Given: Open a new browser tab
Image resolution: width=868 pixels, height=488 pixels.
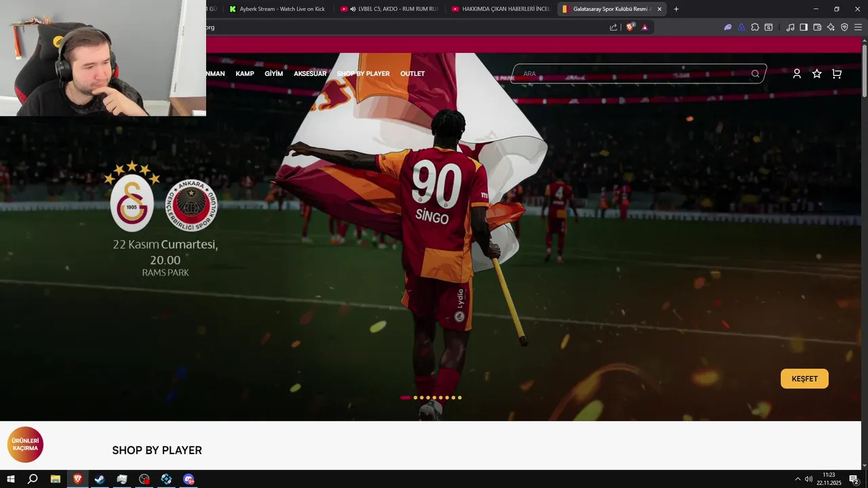Looking at the screenshot, I should click(x=676, y=9).
